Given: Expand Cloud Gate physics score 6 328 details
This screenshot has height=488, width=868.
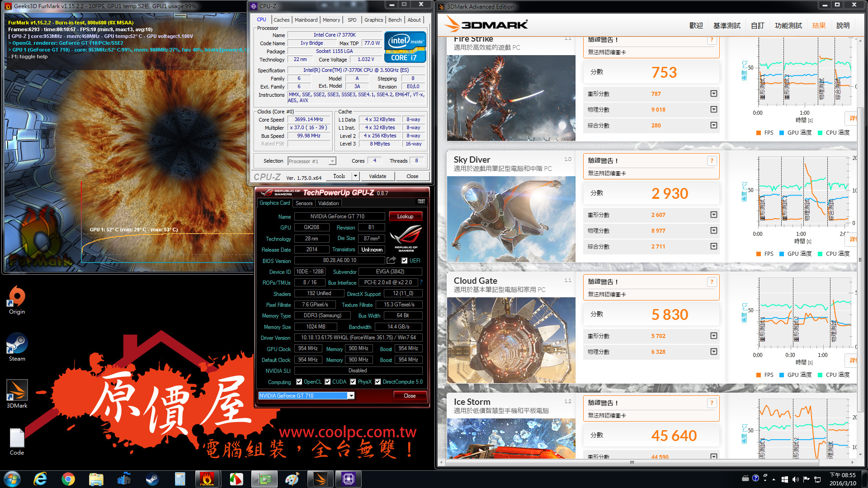Looking at the screenshot, I should (x=714, y=352).
